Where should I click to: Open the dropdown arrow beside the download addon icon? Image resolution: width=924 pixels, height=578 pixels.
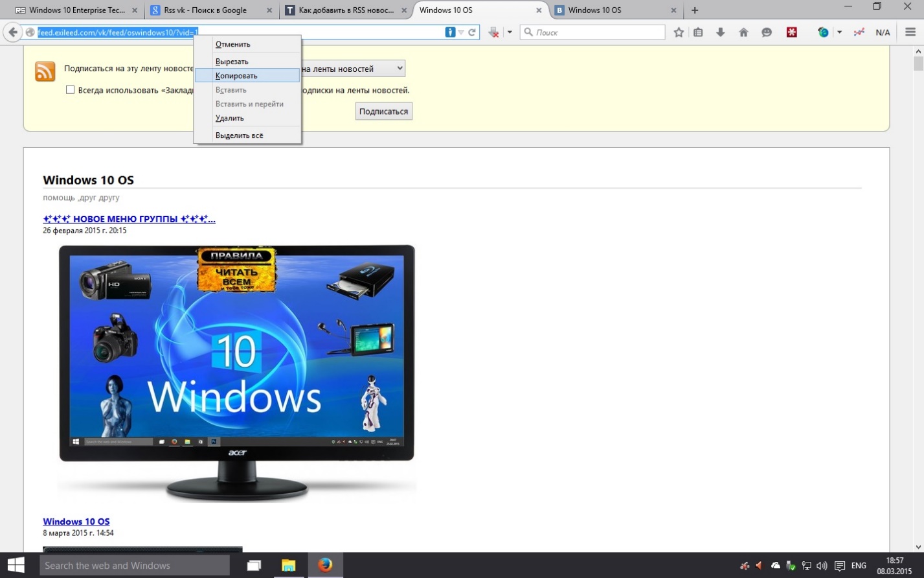pyautogui.click(x=510, y=32)
